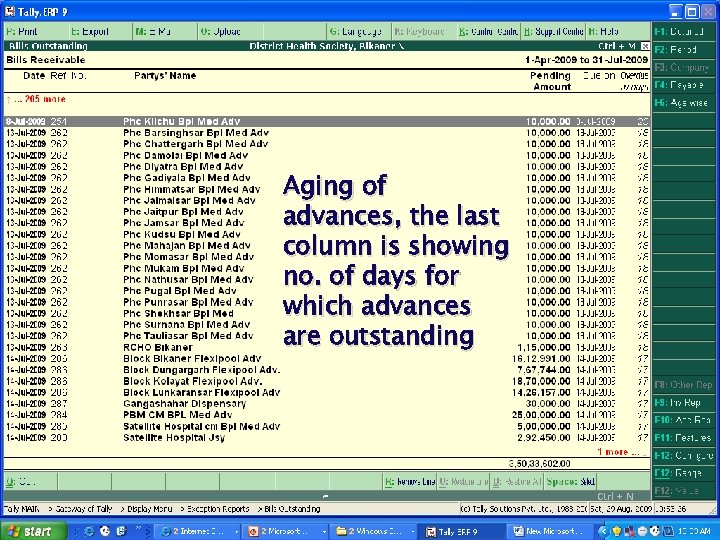This screenshot has height=540, width=720.
Task: Click 'Exception Reports' in breadcrumb path
Action: (x=218, y=509)
